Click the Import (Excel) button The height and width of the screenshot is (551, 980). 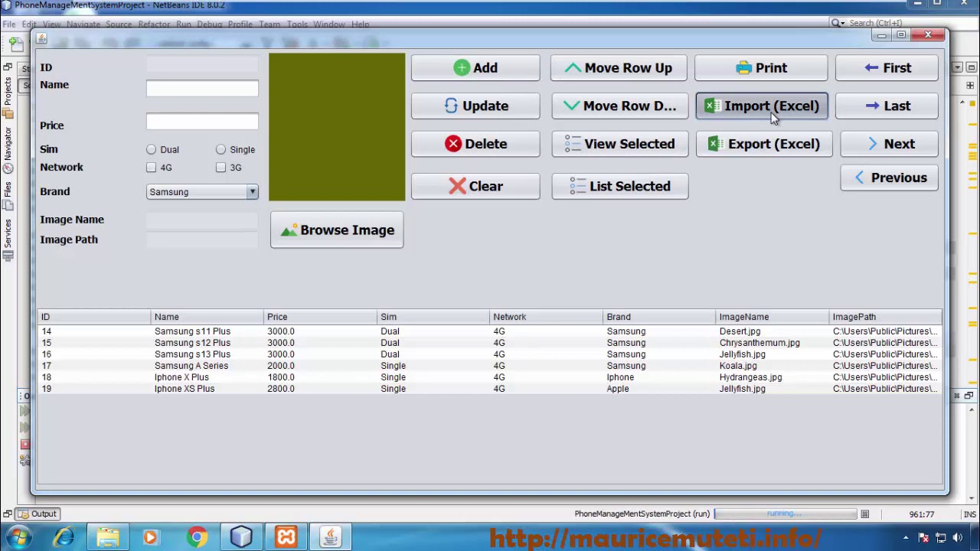pos(761,106)
